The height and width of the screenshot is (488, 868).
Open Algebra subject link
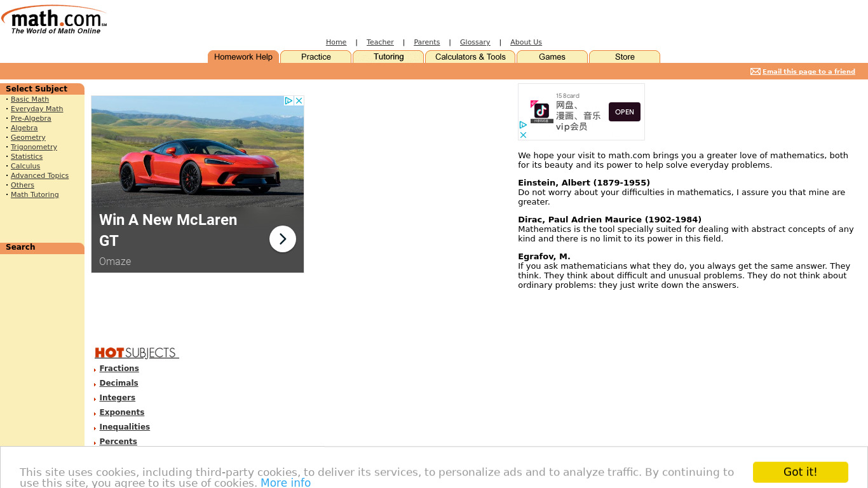click(x=24, y=128)
